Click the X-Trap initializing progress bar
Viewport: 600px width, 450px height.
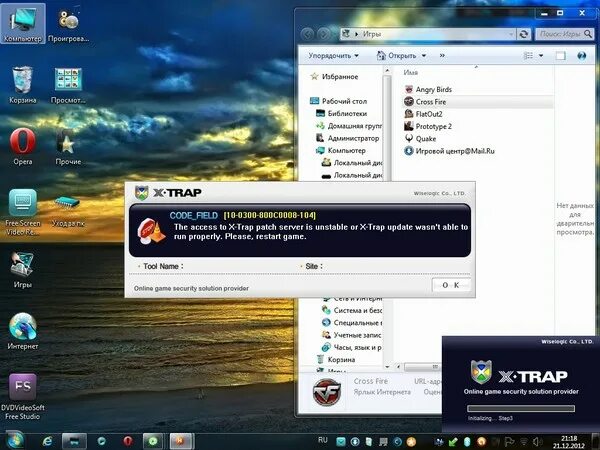coord(521,409)
